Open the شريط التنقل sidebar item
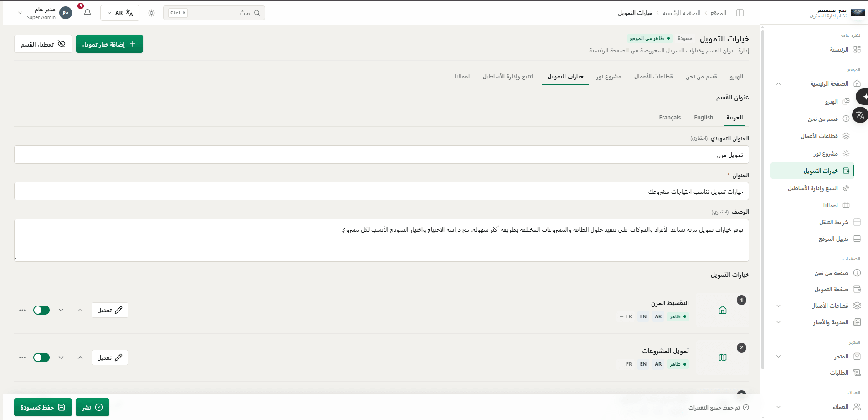 pyautogui.click(x=816, y=222)
